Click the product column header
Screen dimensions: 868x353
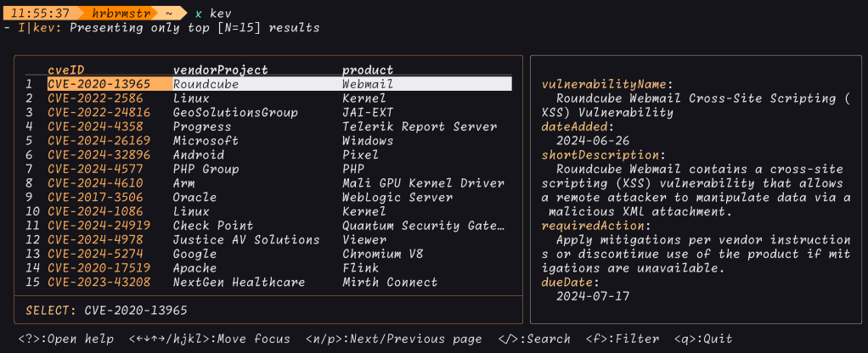[368, 70]
